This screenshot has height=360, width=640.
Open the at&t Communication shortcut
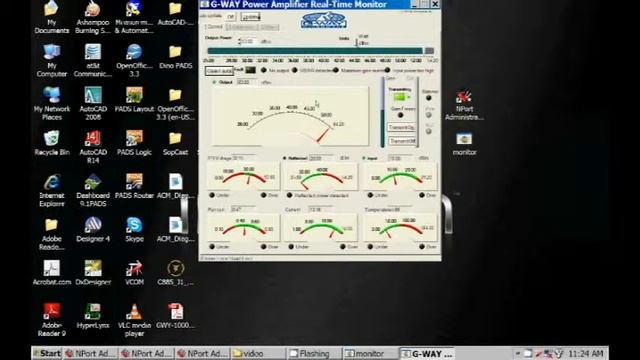93,60
